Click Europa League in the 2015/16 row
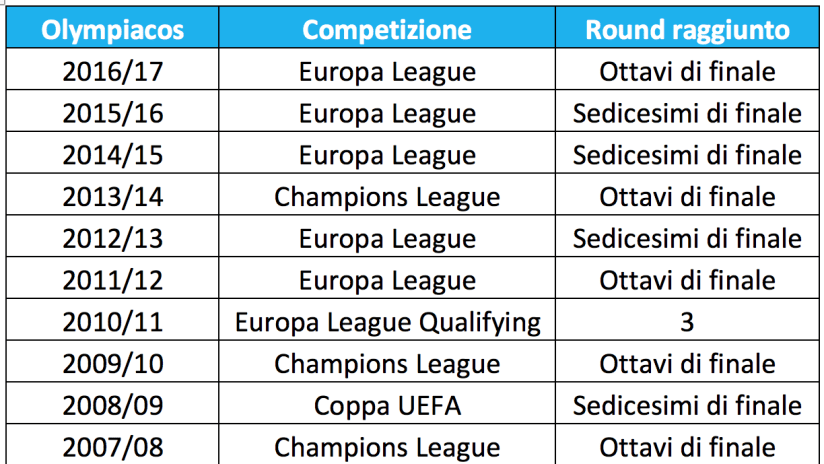This screenshot has height=464, width=824. click(x=387, y=111)
